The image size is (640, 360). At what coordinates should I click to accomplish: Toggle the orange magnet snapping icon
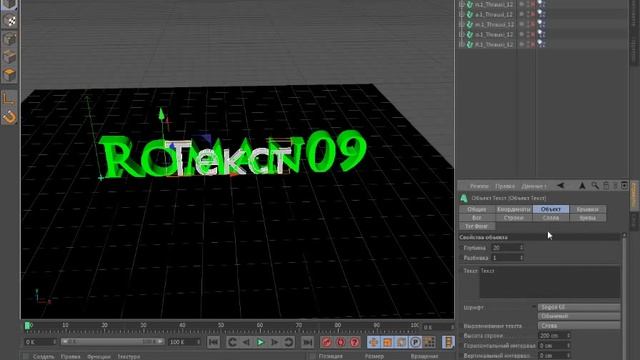pyautogui.click(x=9, y=117)
